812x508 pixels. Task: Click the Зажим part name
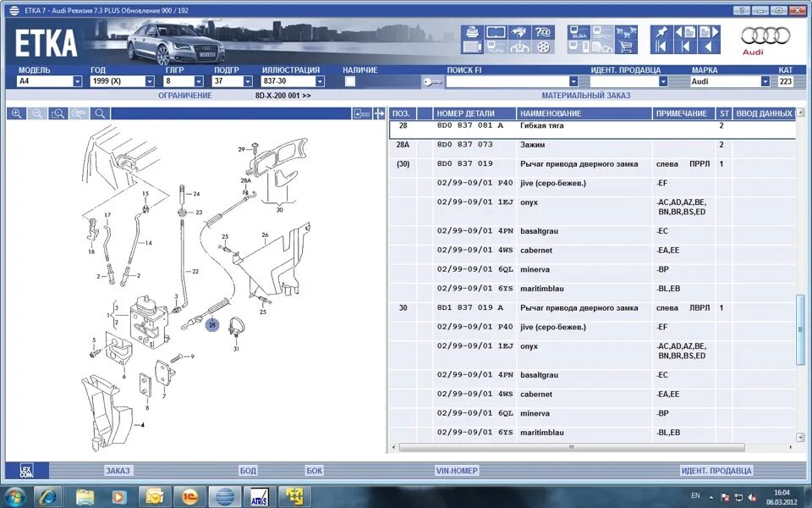(532, 145)
